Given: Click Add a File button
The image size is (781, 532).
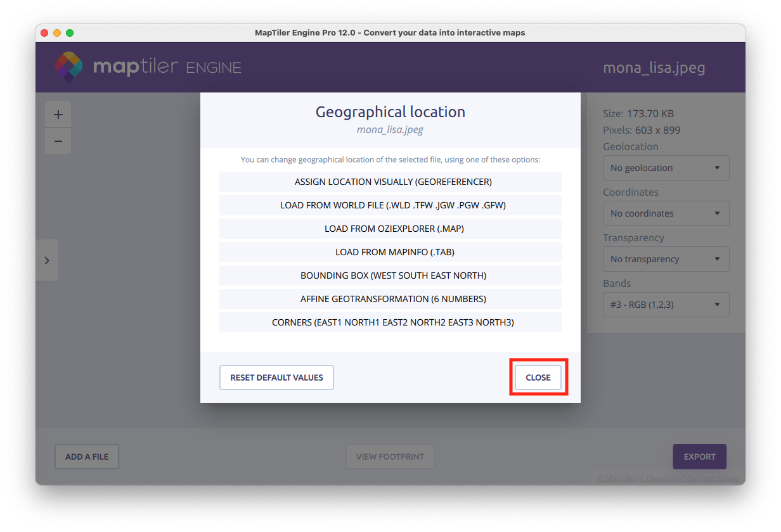Looking at the screenshot, I should tap(87, 457).
